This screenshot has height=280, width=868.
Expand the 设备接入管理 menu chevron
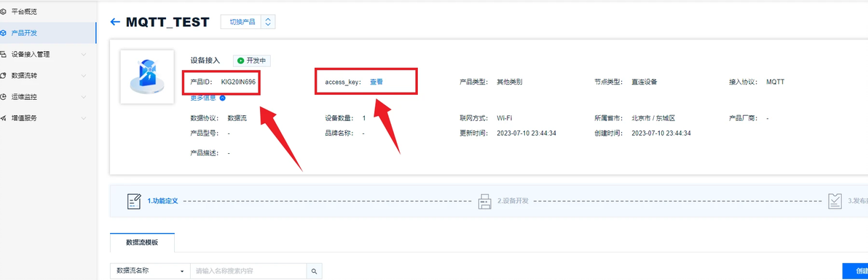coord(84,55)
